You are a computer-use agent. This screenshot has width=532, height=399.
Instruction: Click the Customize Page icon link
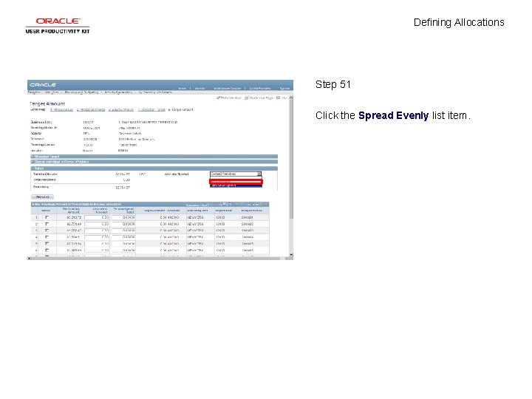tap(259, 98)
